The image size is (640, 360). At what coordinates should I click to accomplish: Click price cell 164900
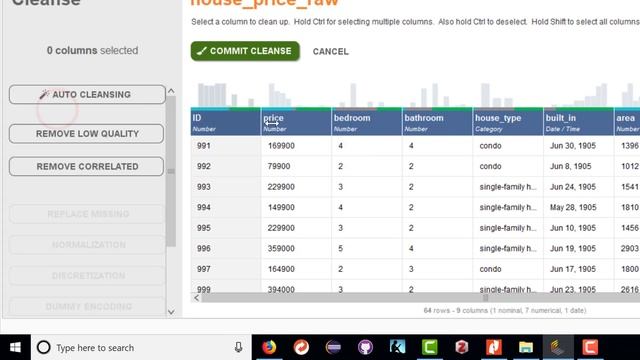[x=296, y=269]
